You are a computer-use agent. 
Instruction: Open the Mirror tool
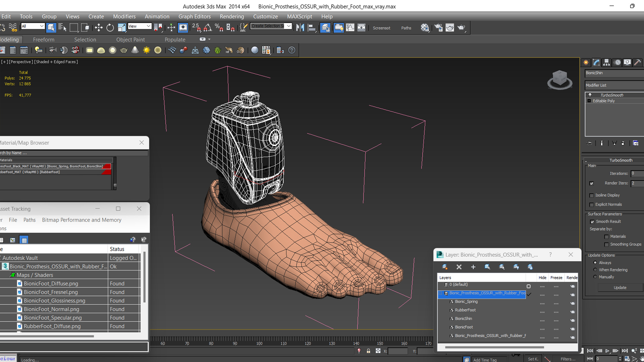tap(300, 28)
